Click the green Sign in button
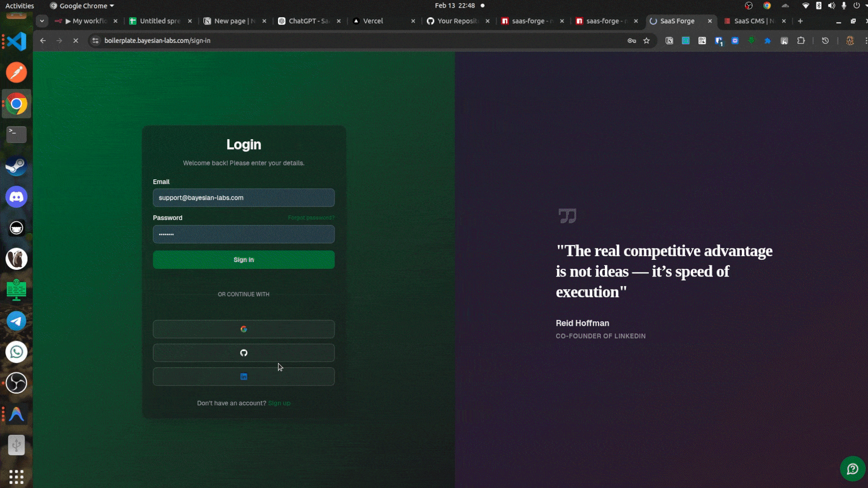 (x=244, y=260)
